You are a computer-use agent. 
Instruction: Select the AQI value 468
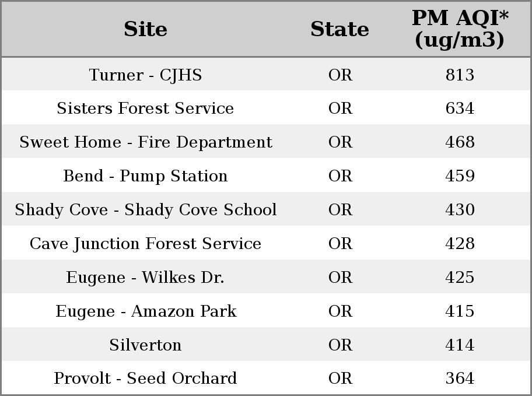460,142
